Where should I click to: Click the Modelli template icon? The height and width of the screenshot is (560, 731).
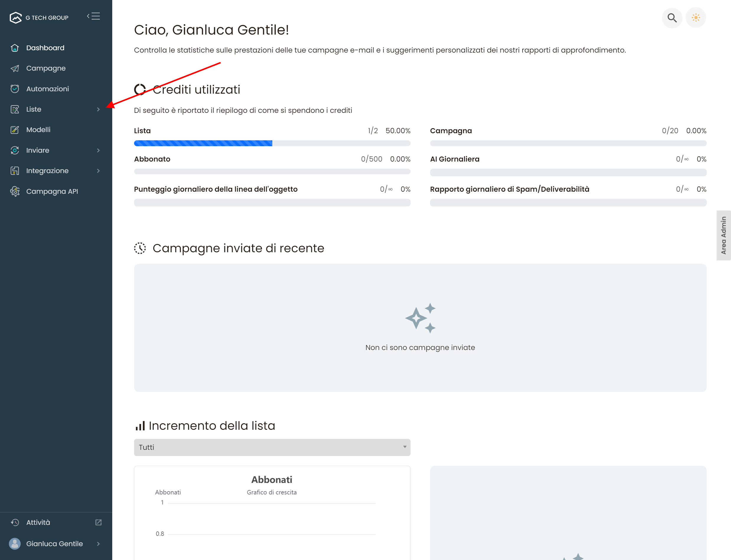(15, 130)
